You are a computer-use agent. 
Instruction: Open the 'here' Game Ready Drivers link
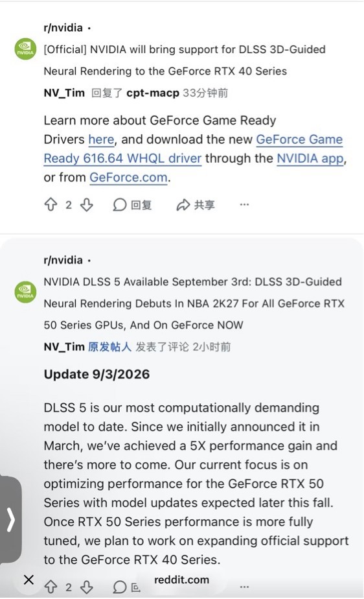pos(101,139)
